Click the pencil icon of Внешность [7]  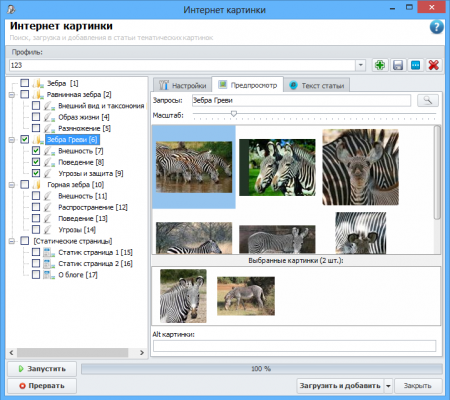(x=49, y=151)
